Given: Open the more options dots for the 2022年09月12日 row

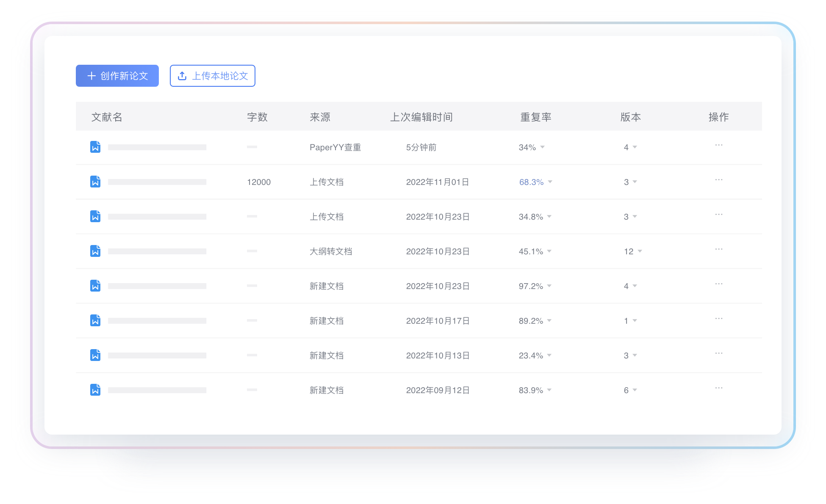Looking at the screenshot, I should [718, 388].
